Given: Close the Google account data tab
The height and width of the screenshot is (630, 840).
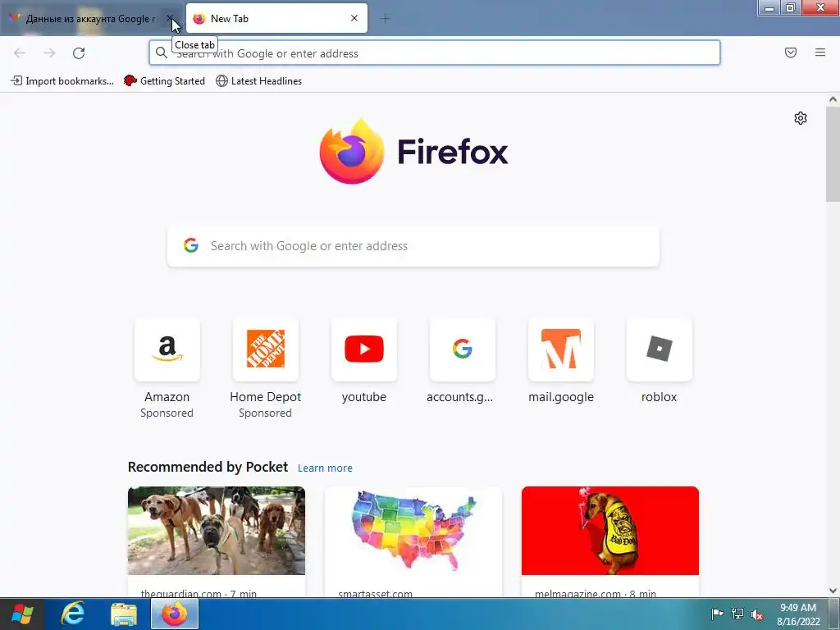Looking at the screenshot, I should pos(170,18).
